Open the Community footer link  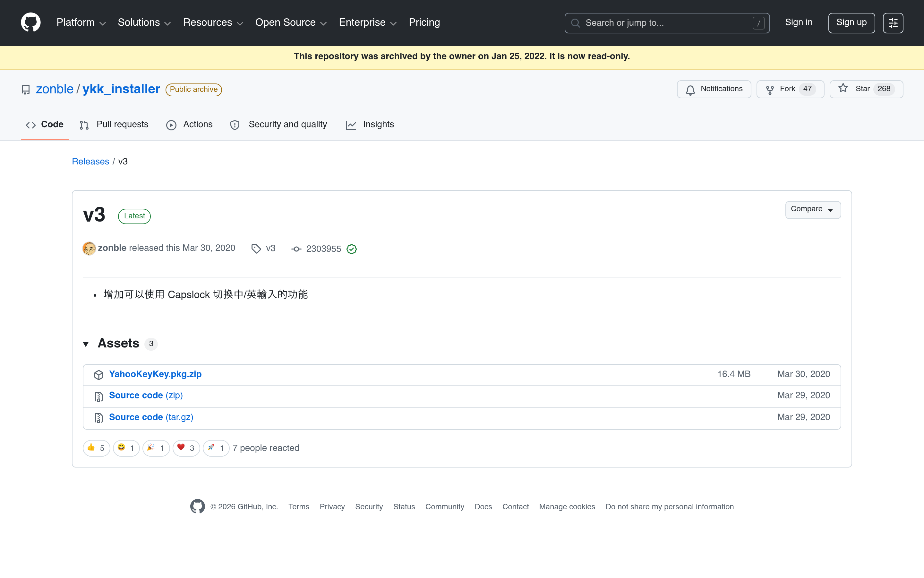(x=444, y=507)
